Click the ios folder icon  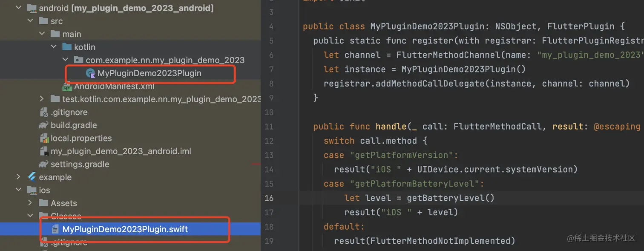(32, 190)
